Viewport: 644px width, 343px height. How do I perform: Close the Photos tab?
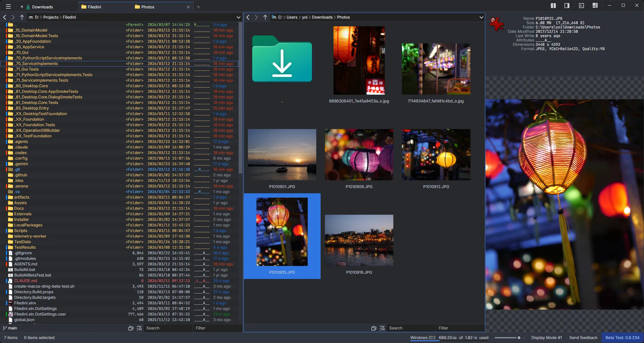click(188, 7)
